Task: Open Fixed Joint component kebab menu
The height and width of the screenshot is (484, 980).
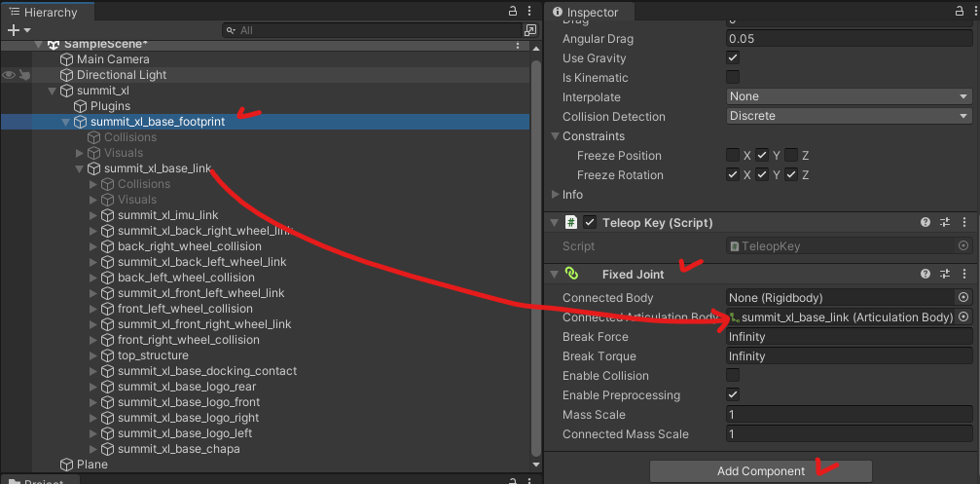Action: pos(964,274)
